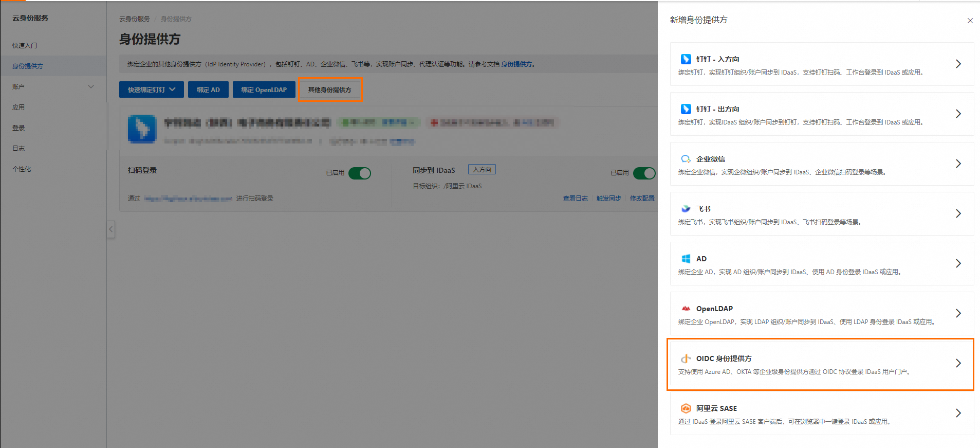Viewport: 980px width, 448px height.
Task: Select the 钉钉 - 入方向 title text
Action: coord(717,59)
